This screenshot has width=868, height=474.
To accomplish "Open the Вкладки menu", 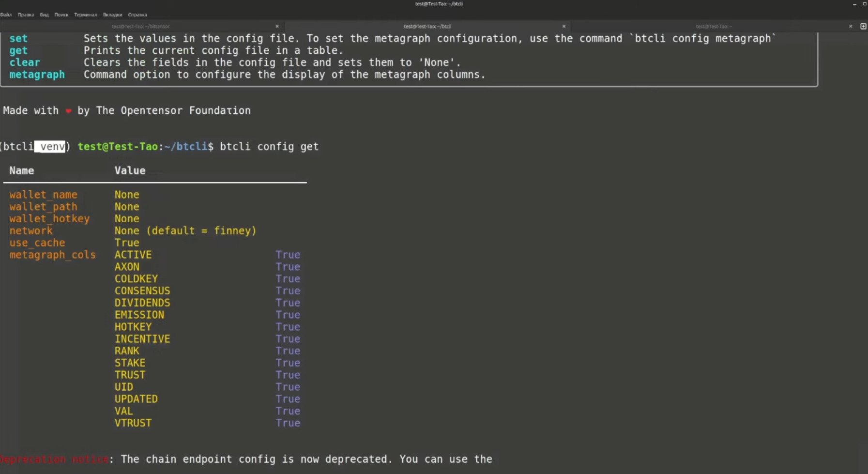I will point(112,15).
